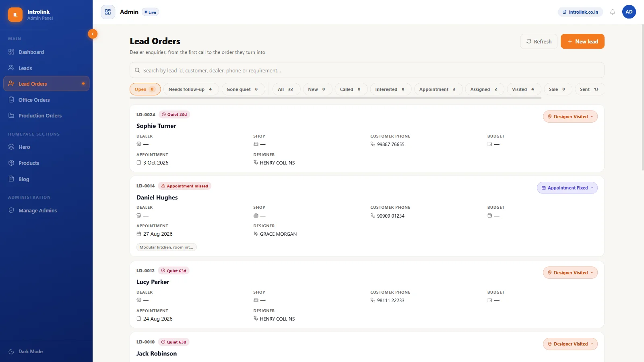Select the Sent 13 filter tab
The image size is (644, 362).
click(x=589, y=89)
